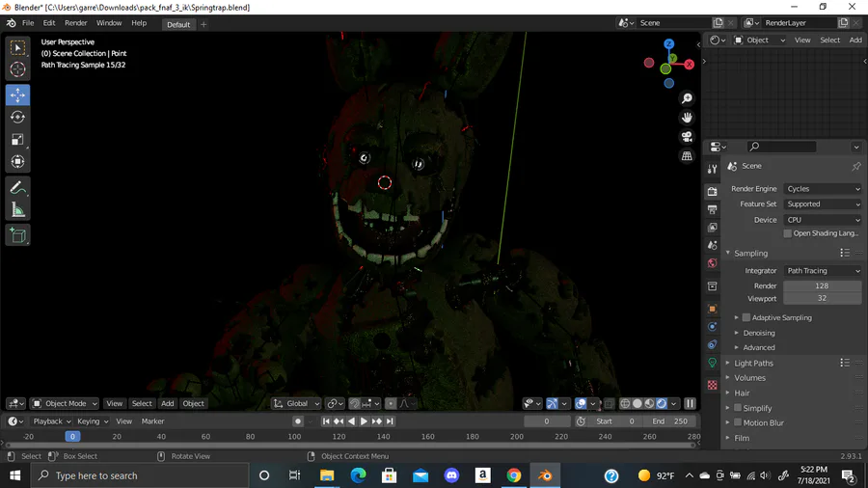Expand the Light Paths panel
This screenshot has width=868, height=488.
click(x=754, y=363)
